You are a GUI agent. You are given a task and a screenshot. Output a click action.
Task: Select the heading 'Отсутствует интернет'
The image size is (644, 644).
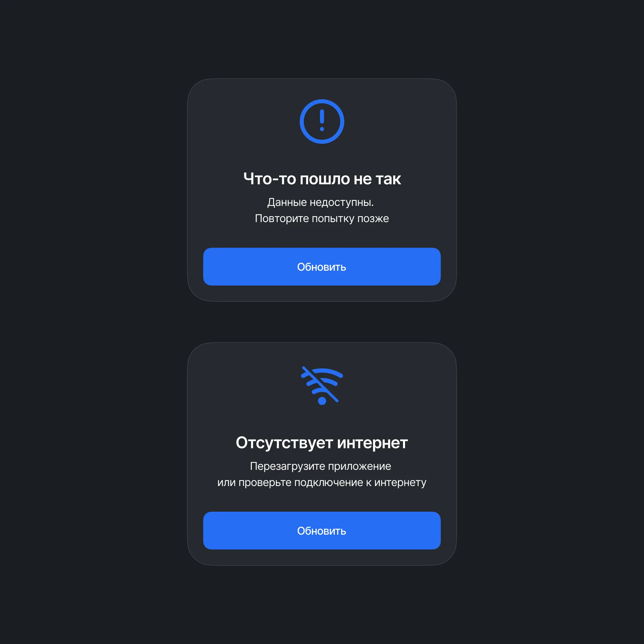click(322, 443)
